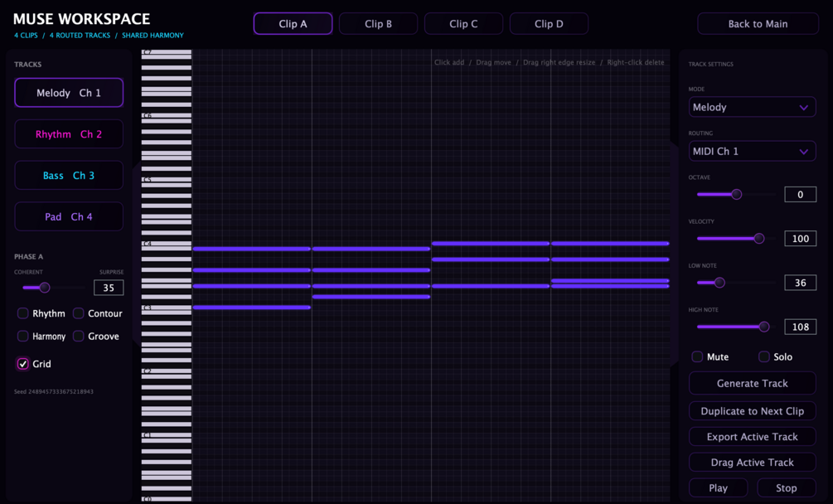Image resolution: width=833 pixels, height=504 pixels.
Task: Click the Coherent-Surprise slider thumb
Action: (45, 288)
